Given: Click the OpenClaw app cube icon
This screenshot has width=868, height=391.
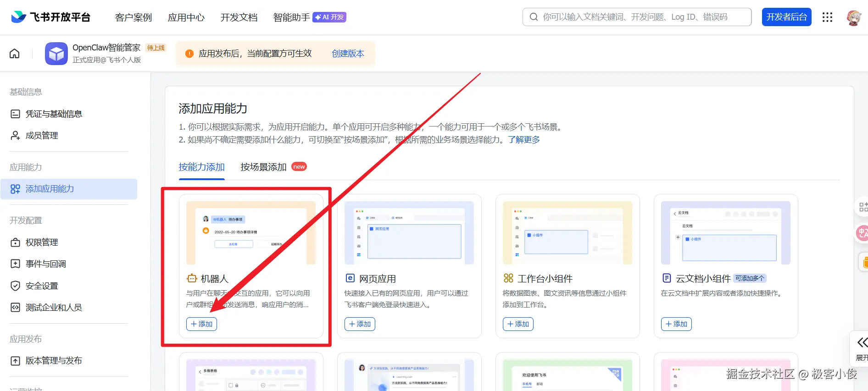Looking at the screenshot, I should pyautogui.click(x=56, y=54).
